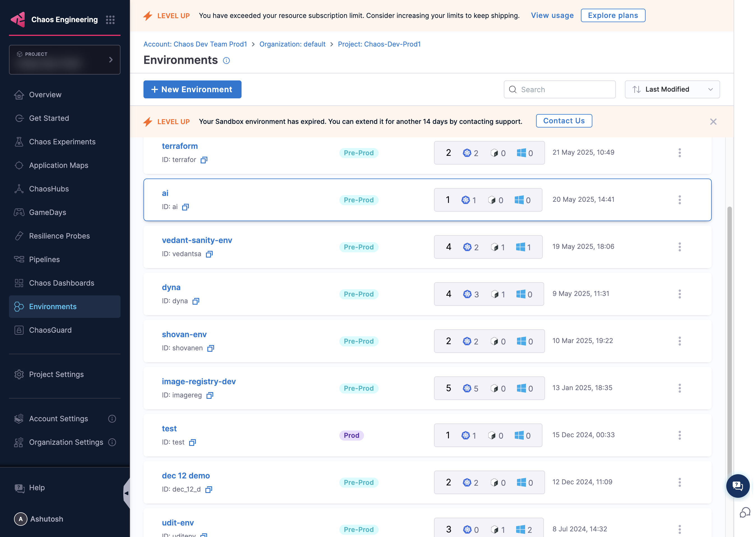Go to Application Maps
This screenshot has height=537, width=756.
pyautogui.click(x=59, y=165)
